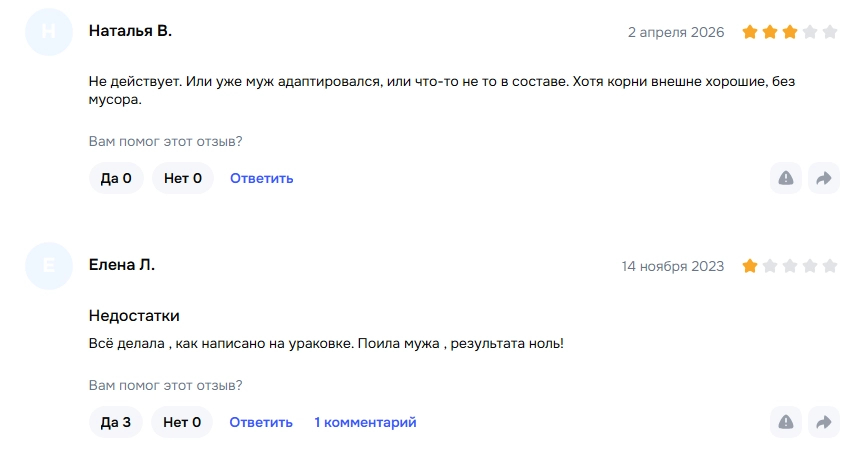
Task: Vote "Да 0" on Наталья's review
Action: click(x=116, y=178)
